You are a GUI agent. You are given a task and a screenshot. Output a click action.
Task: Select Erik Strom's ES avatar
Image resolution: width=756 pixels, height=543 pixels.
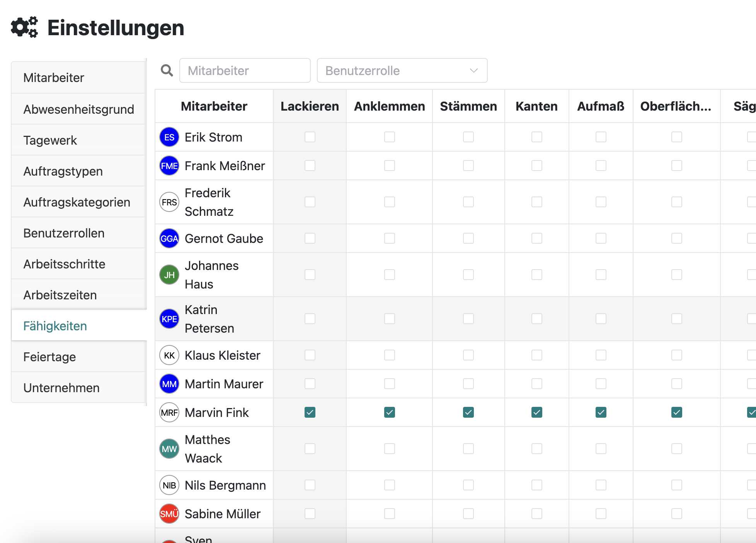pyautogui.click(x=169, y=137)
